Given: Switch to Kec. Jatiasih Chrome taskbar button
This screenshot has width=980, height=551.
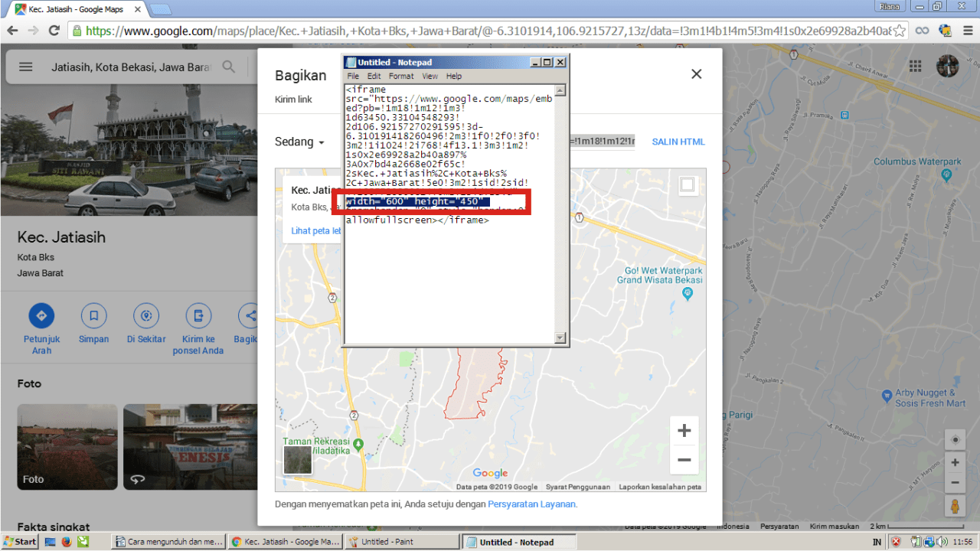Looking at the screenshot, I should tap(286, 542).
